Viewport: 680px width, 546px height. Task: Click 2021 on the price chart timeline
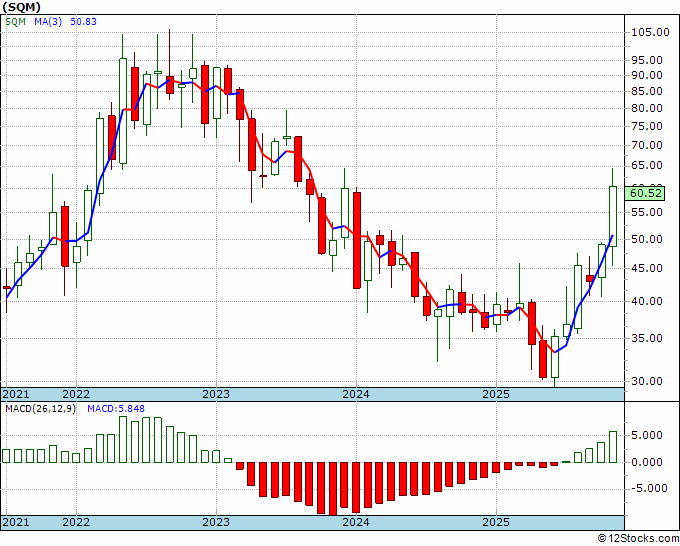(x=16, y=394)
